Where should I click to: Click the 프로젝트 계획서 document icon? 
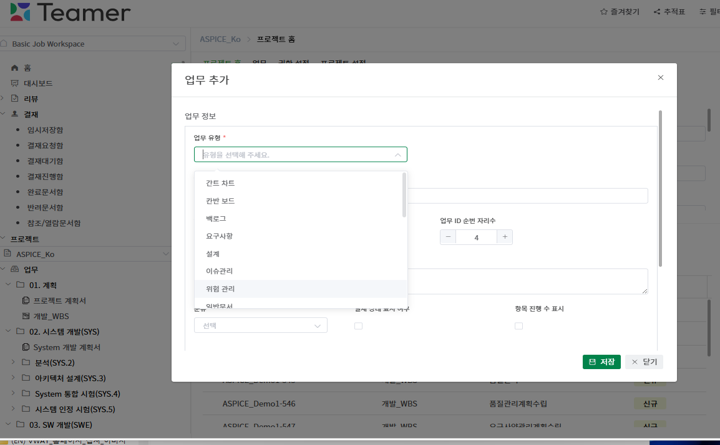[26, 300]
